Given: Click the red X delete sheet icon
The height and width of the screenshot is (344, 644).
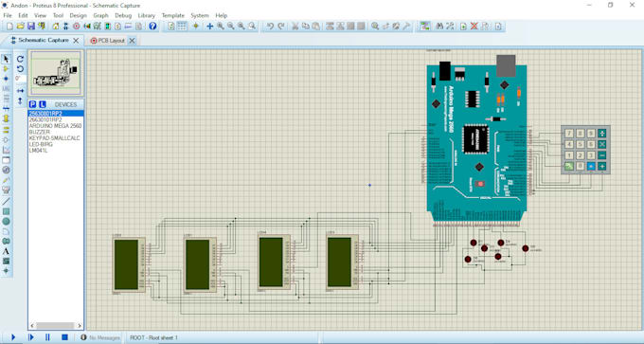Looking at the screenshot, I should point(474,27).
